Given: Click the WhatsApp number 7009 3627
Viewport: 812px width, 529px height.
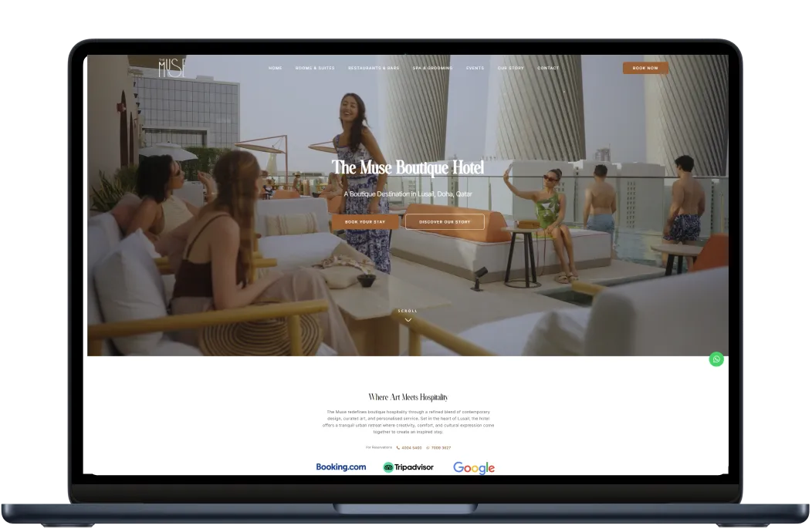Looking at the screenshot, I should pyautogui.click(x=438, y=448).
